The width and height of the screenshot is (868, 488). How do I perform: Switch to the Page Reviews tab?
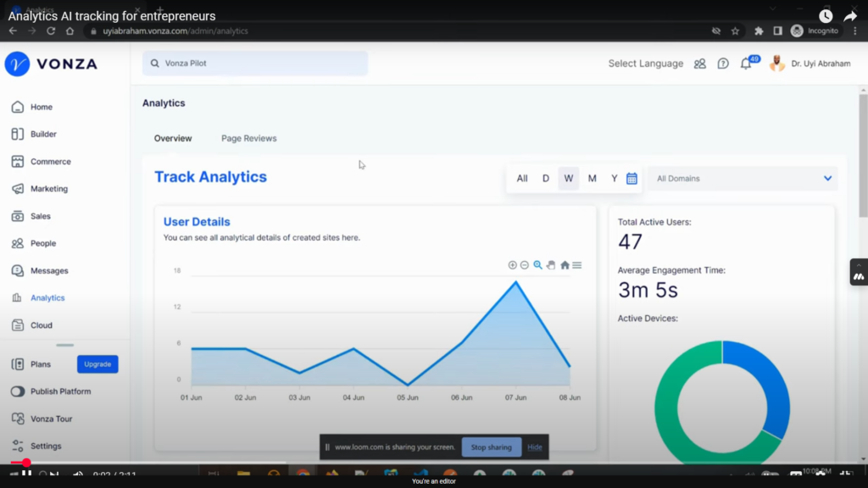[x=248, y=138]
